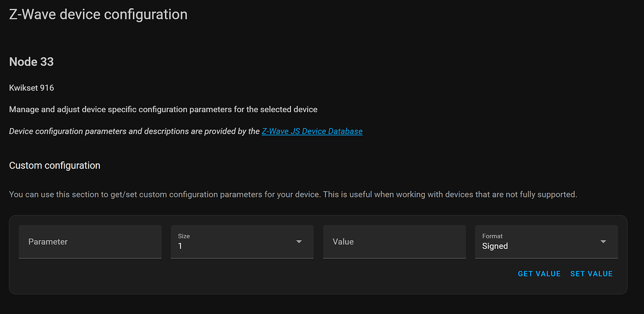Screen dimensions: 644x314
Task: Click the small Size field label
Action: (x=184, y=236)
